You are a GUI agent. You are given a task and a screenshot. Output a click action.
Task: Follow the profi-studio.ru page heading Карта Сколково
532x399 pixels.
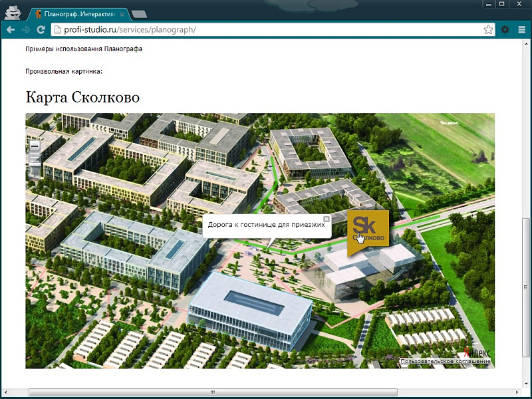(82, 96)
